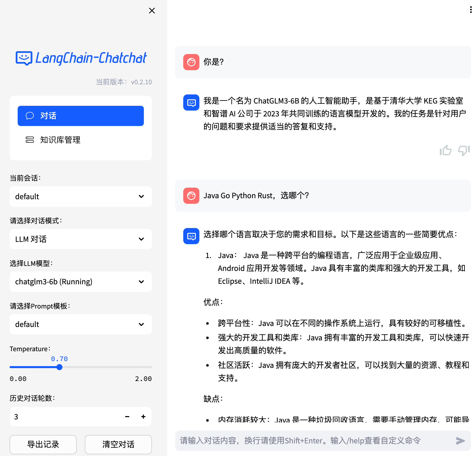Screen dimensions: 476x456
Task: Click the 清空对话 button
Action: (x=118, y=444)
